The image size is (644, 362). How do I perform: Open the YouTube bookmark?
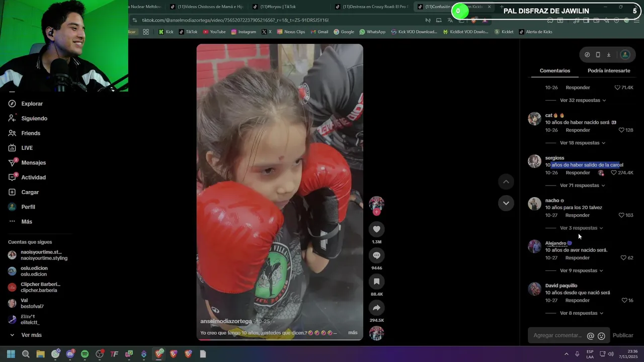coord(214,32)
